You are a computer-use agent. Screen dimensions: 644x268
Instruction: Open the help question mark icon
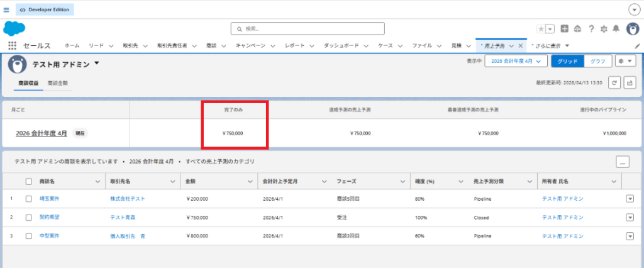click(591, 29)
